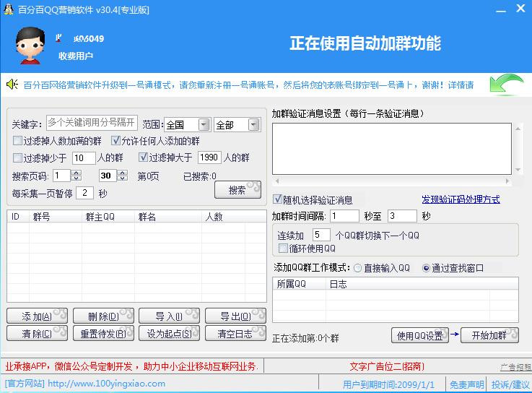Click the 群号 column header

(x=56, y=217)
